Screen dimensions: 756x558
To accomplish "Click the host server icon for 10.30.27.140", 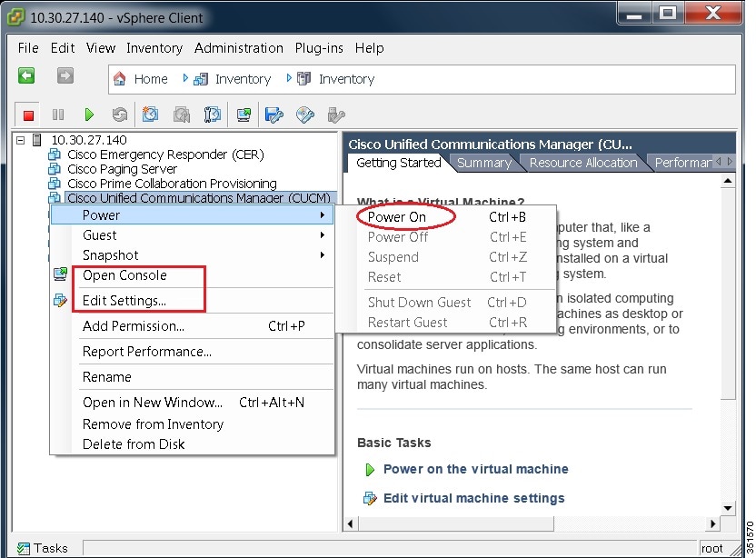I will pos(36,140).
